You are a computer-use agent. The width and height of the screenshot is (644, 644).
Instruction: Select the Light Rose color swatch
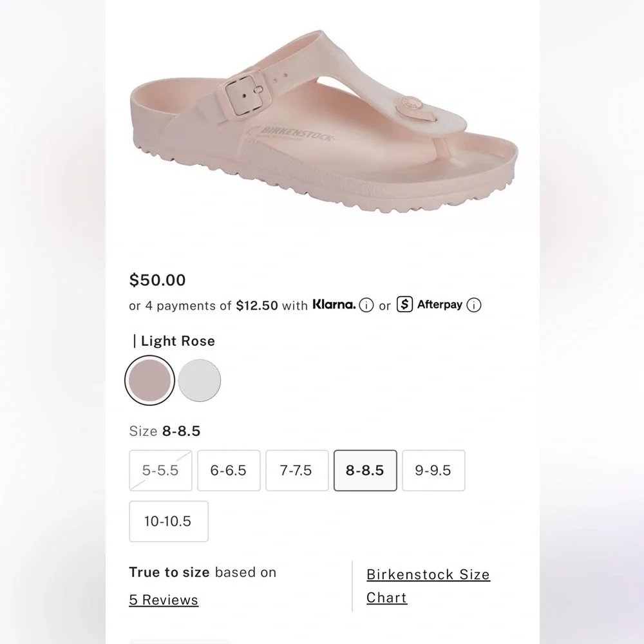point(149,380)
